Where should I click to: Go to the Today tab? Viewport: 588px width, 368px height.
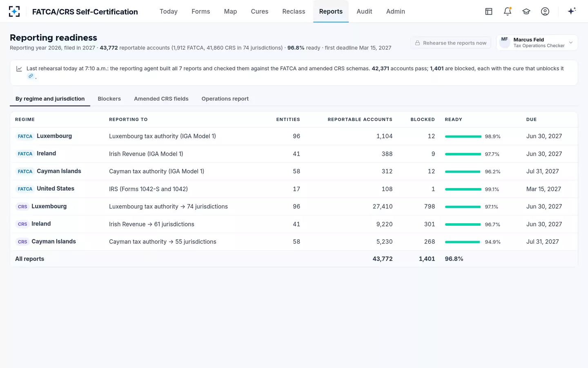coord(169,11)
